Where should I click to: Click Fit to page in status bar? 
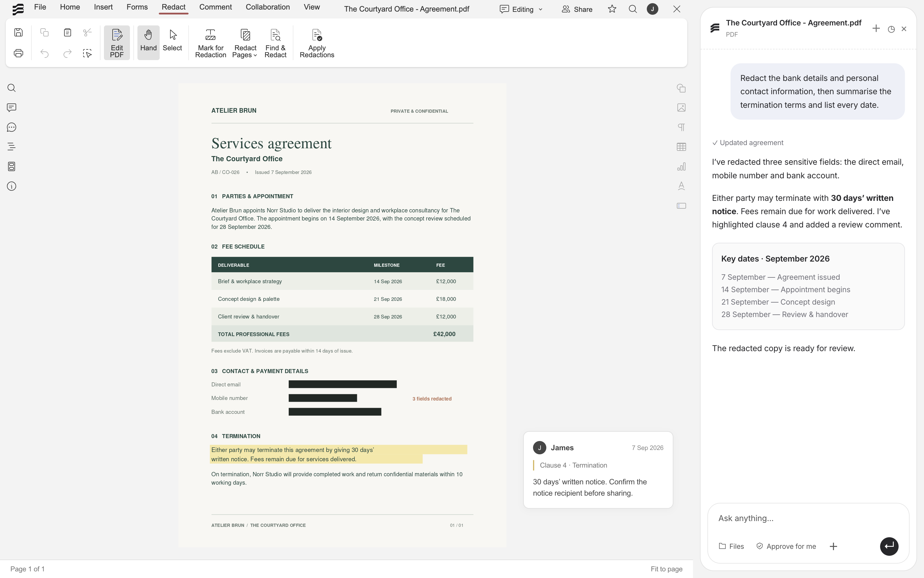pyautogui.click(x=667, y=569)
